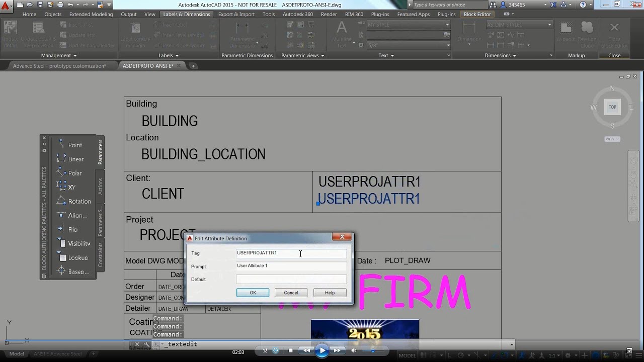
Task: Open the WCS coordinate system dropdown
Action: tap(612, 139)
